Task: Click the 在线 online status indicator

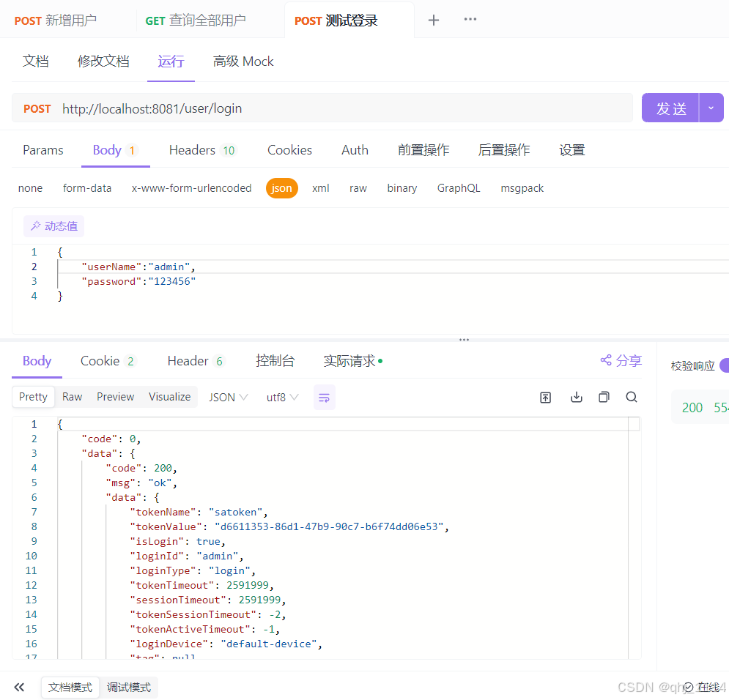Action: point(702,688)
